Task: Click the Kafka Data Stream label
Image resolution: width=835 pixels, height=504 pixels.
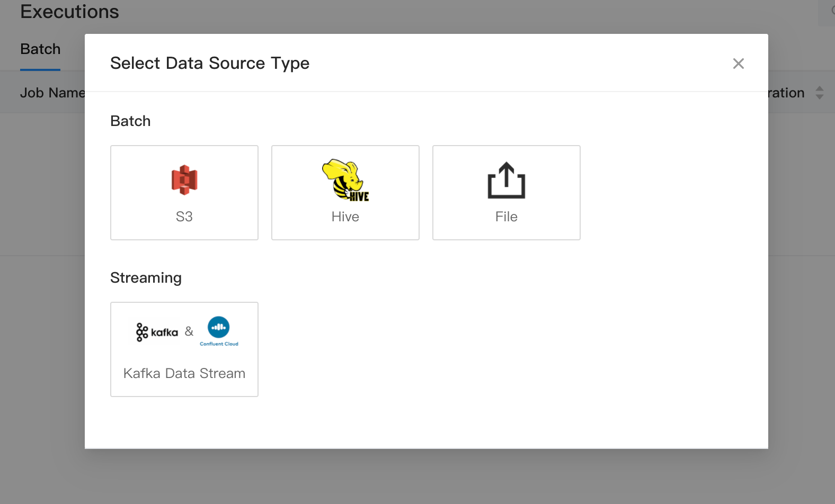Action: pos(184,373)
